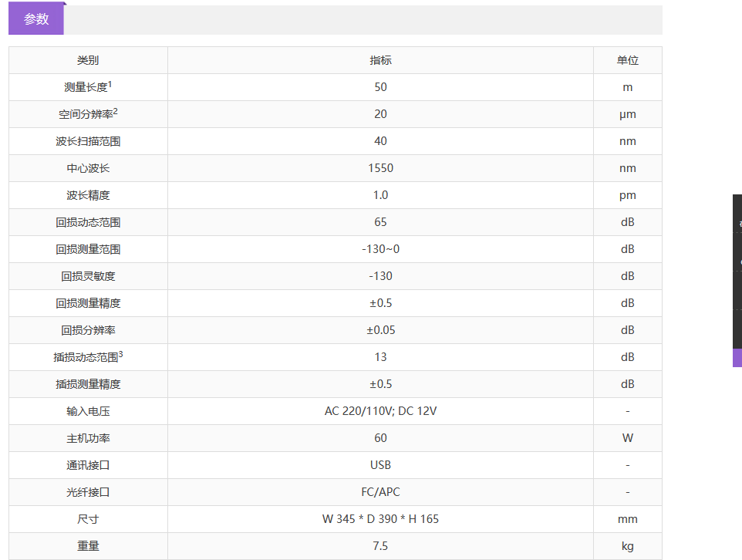Click the W 345 * D 390 * H 165 dimensions
742x560 pixels.
click(x=380, y=519)
